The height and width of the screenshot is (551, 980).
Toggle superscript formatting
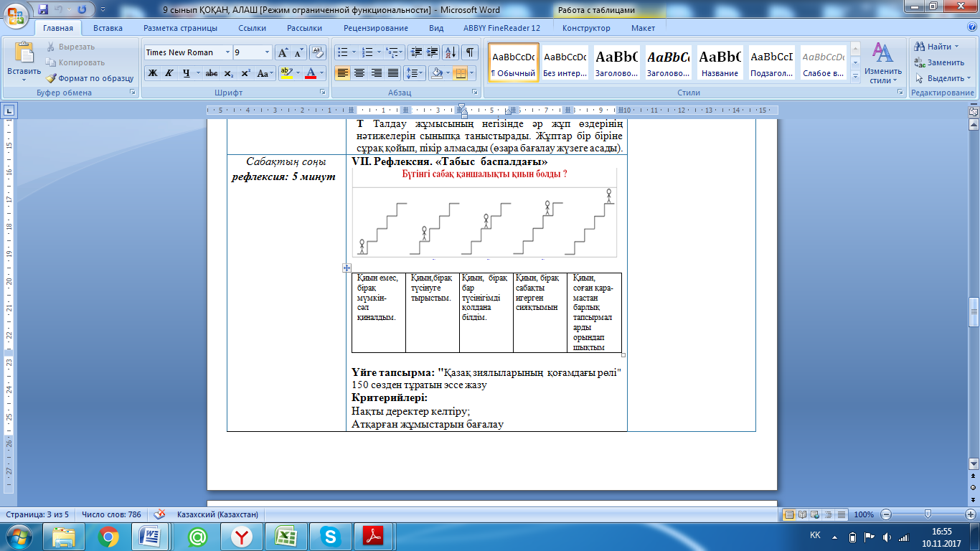click(x=245, y=73)
